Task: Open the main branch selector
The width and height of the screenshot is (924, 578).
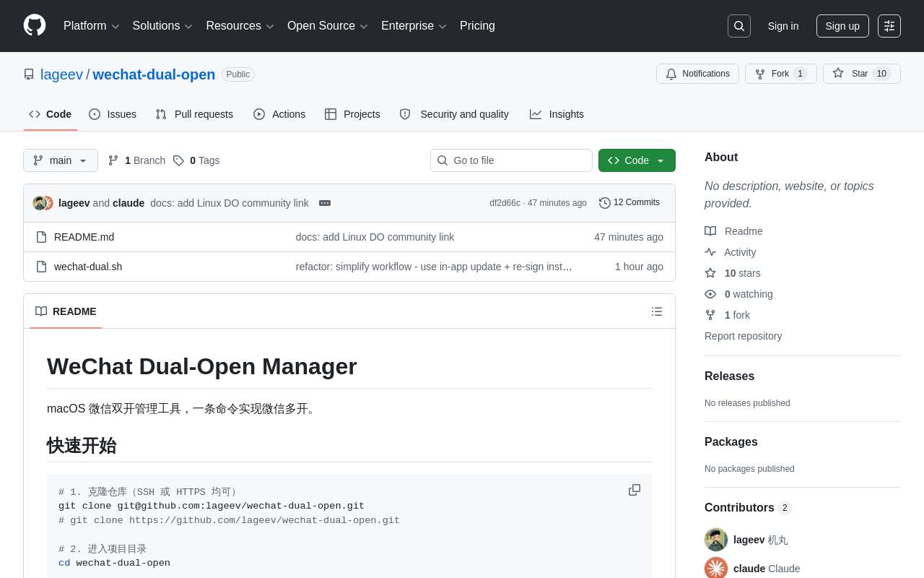Action: [61, 160]
